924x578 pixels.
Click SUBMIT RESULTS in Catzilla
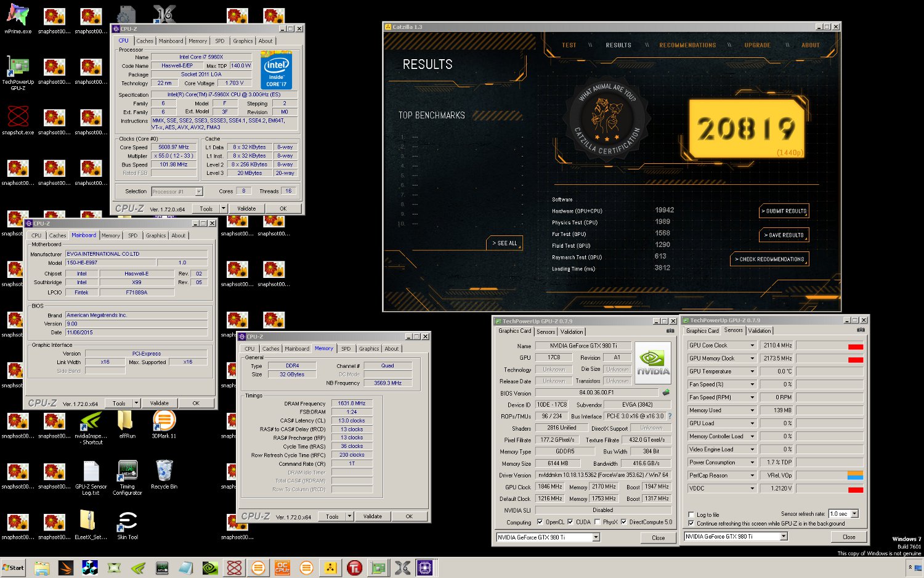tap(784, 211)
